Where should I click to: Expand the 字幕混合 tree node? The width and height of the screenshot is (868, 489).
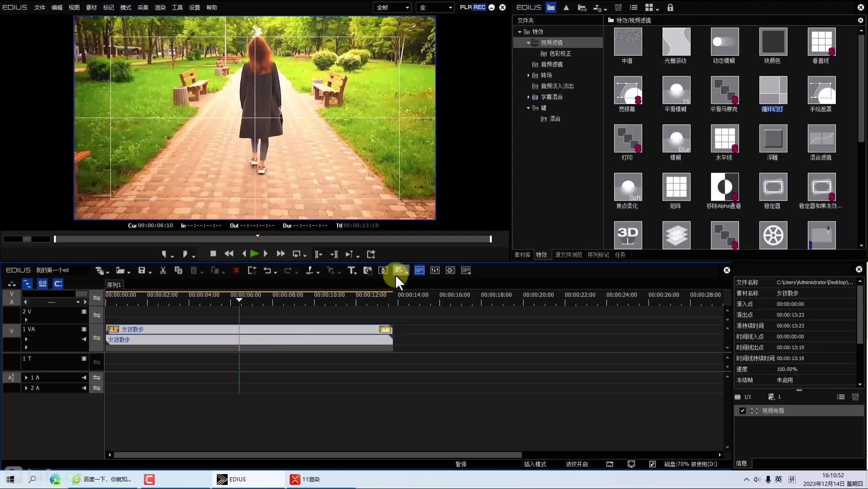click(528, 97)
